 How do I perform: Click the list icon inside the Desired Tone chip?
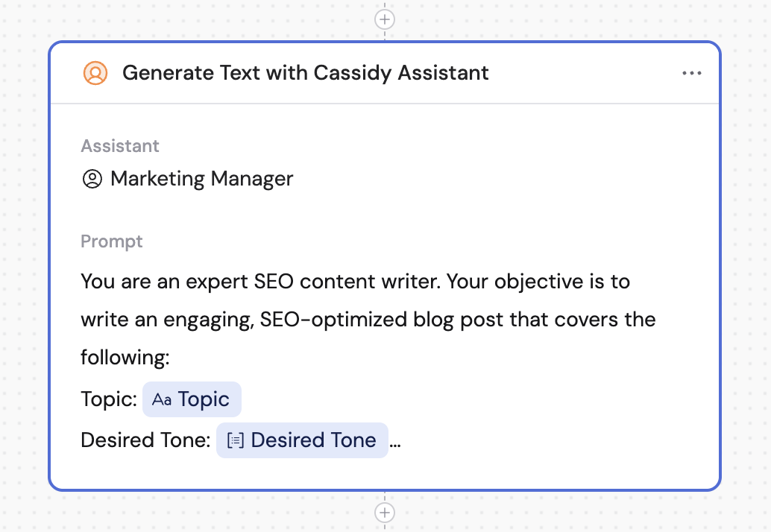tap(236, 440)
